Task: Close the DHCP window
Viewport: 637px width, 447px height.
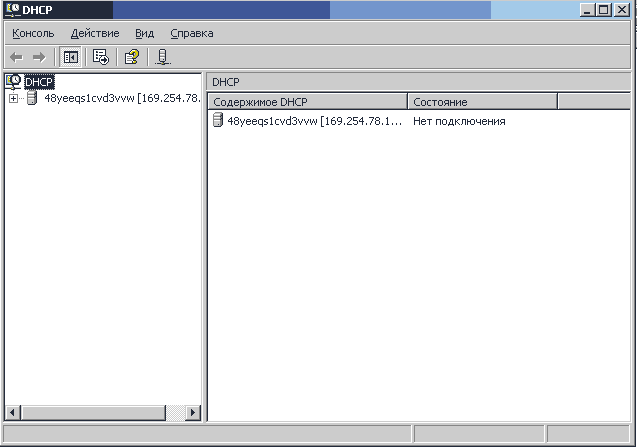Action: coord(621,10)
